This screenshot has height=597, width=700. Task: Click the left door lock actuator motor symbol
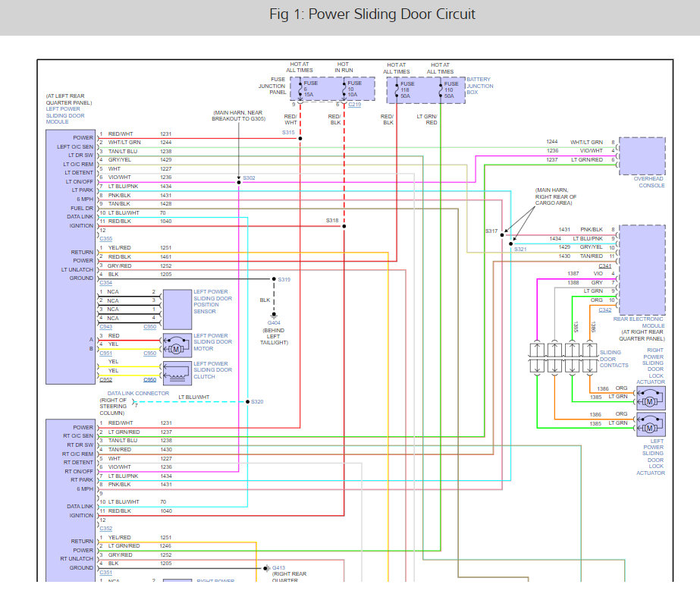(x=651, y=424)
